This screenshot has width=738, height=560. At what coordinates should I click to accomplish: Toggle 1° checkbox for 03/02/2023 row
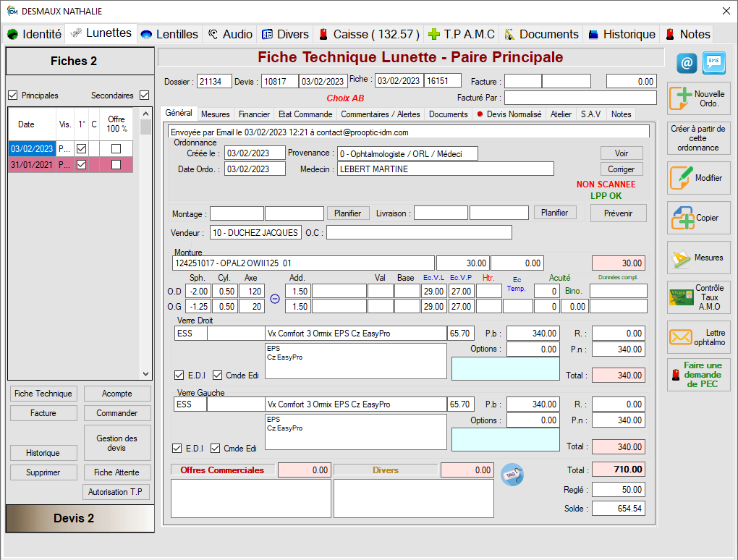(x=82, y=149)
